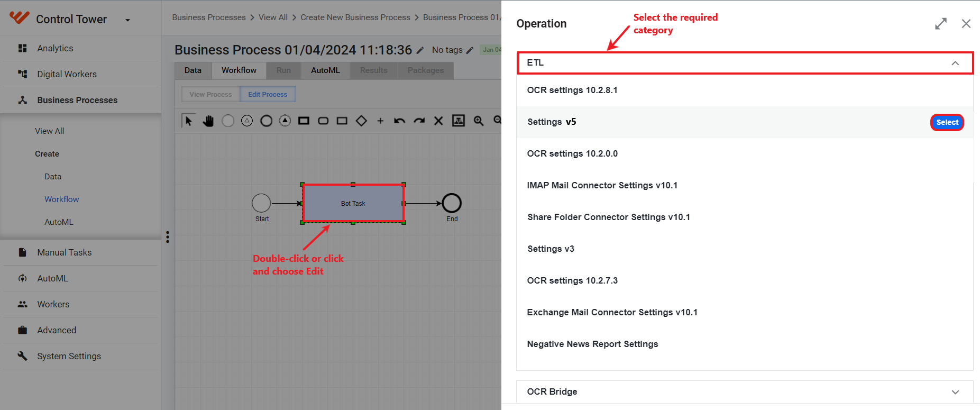The height and width of the screenshot is (410, 980).
Task: Select the hand pan tool
Action: (x=208, y=121)
